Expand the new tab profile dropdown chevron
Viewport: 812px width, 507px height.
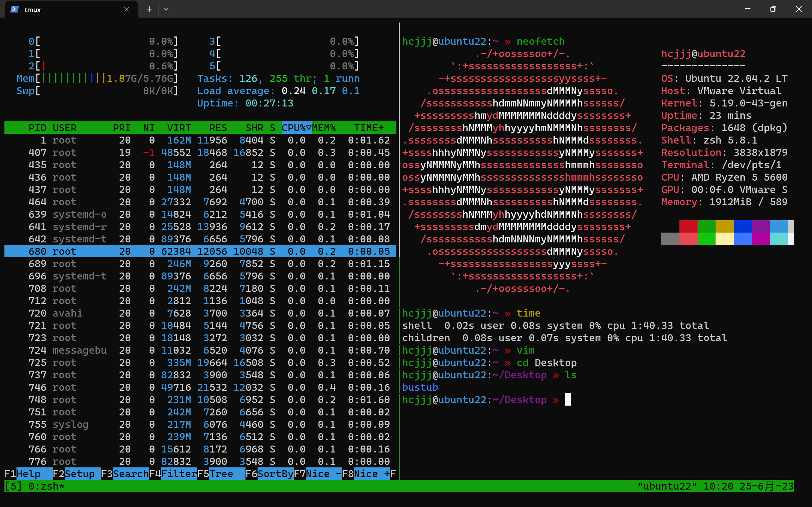(166, 10)
